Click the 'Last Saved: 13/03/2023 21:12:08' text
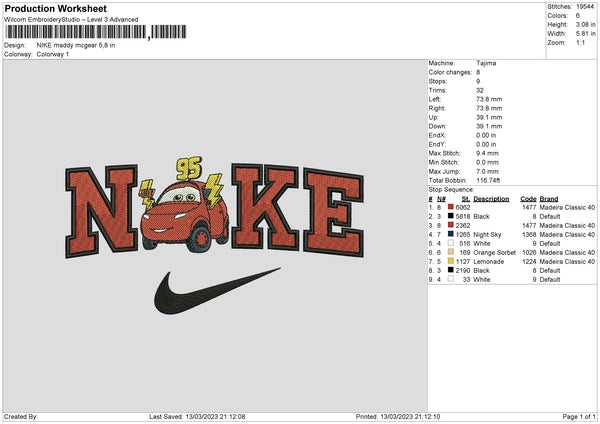The height and width of the screenshot is (424, 600). pos(197,416)
